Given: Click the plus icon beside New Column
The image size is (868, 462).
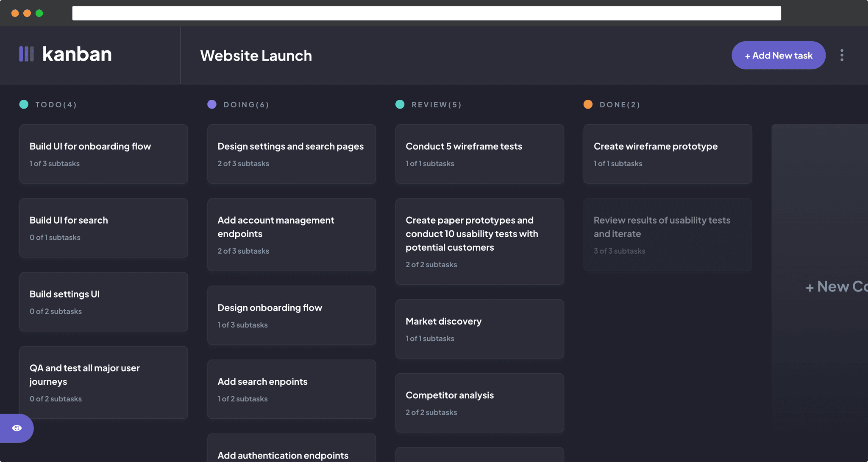Looking at the screenshot, I should click(810, 287).
